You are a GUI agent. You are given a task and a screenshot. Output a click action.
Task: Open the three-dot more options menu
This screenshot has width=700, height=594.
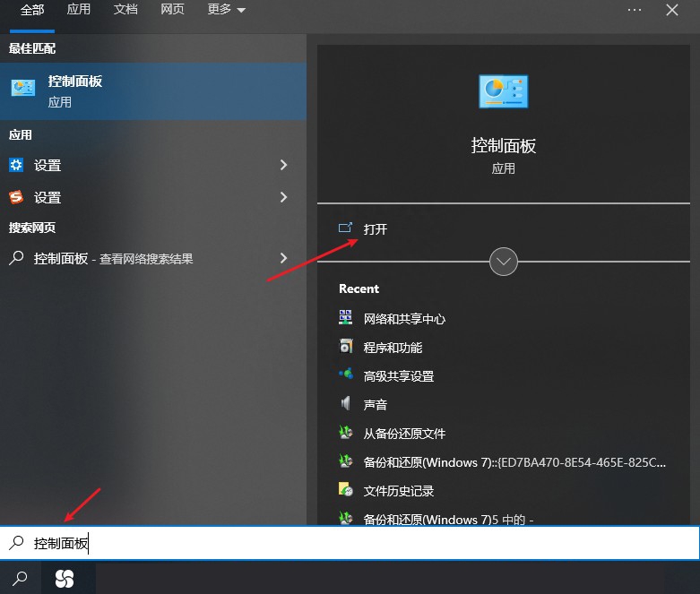(634, 10)
